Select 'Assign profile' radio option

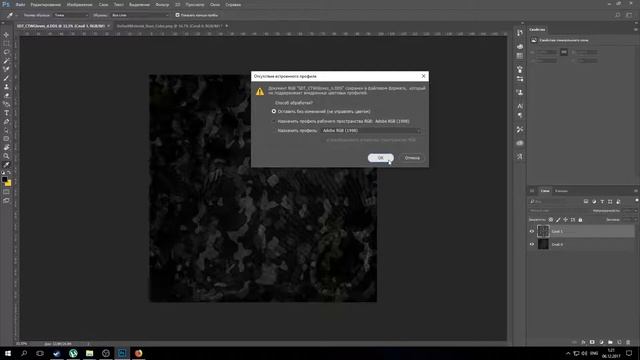(274, 131)
